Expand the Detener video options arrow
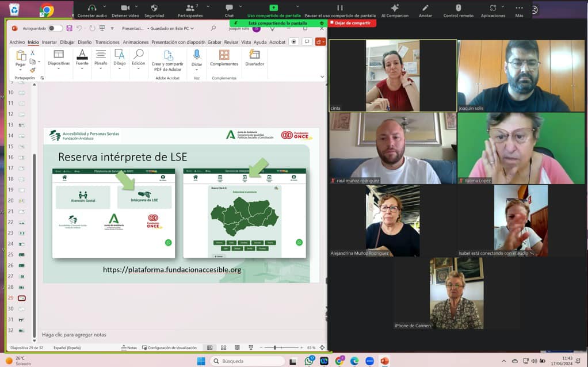This screenshot has width=588, height=367. point(136,6)
